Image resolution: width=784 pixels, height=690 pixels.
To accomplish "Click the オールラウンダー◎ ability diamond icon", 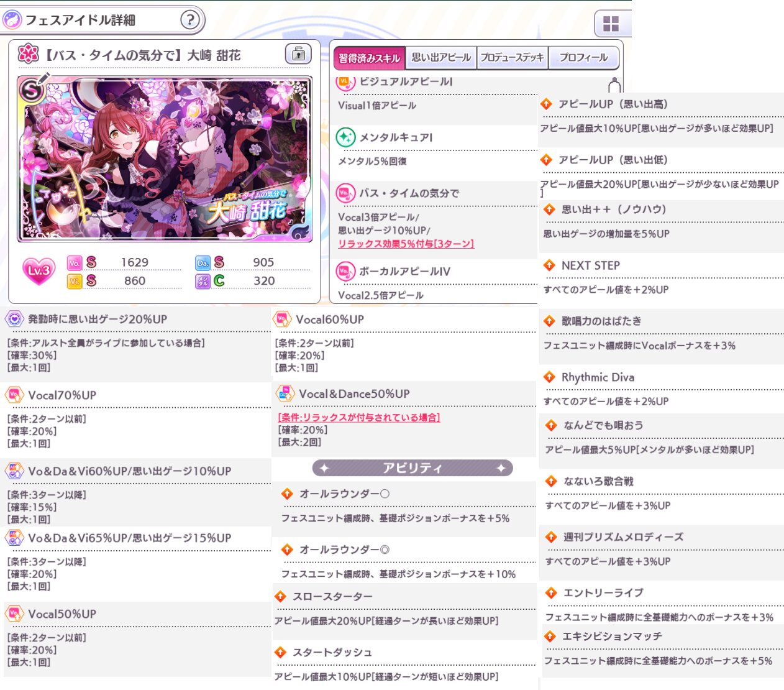I will tap(287, 550).
